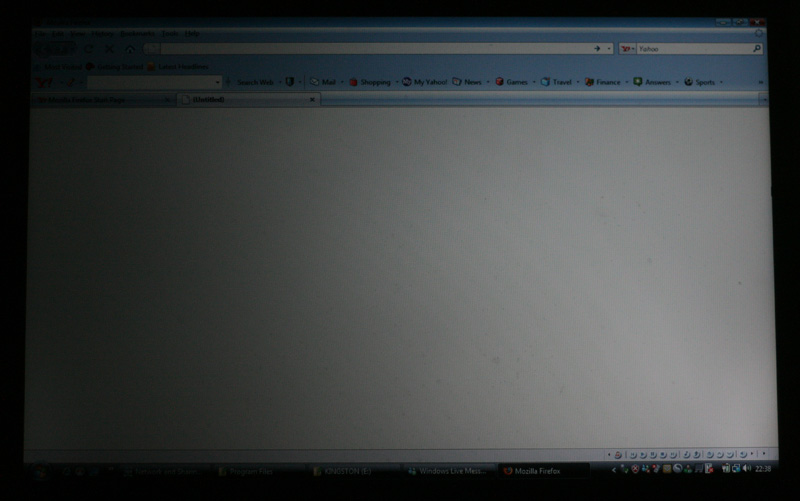800x501 pixels.
Task: Close the Mozilla Firefox Start Page tab
Action: (x=166, y=100)
